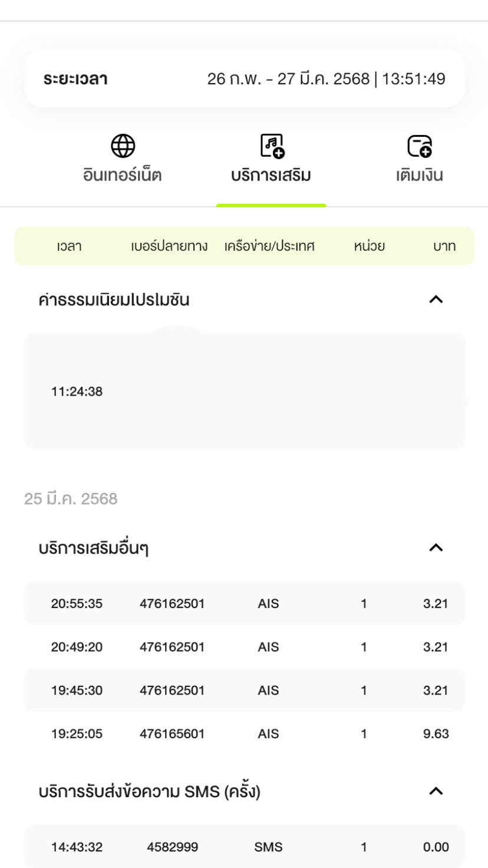The image size is (488, 868).
Task: Collapse the บริการรับส่งข้อความ SMS section
Action: (x=436, y=791)
